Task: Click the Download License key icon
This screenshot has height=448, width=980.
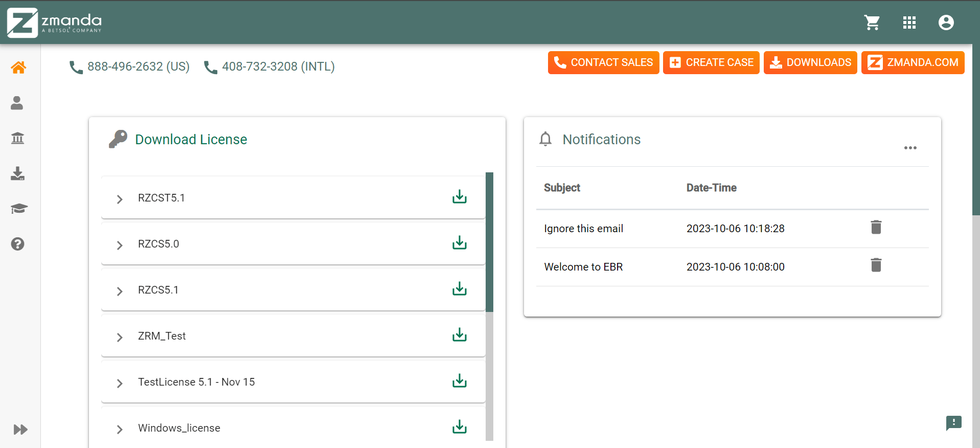Action: (x=118, y=139)
